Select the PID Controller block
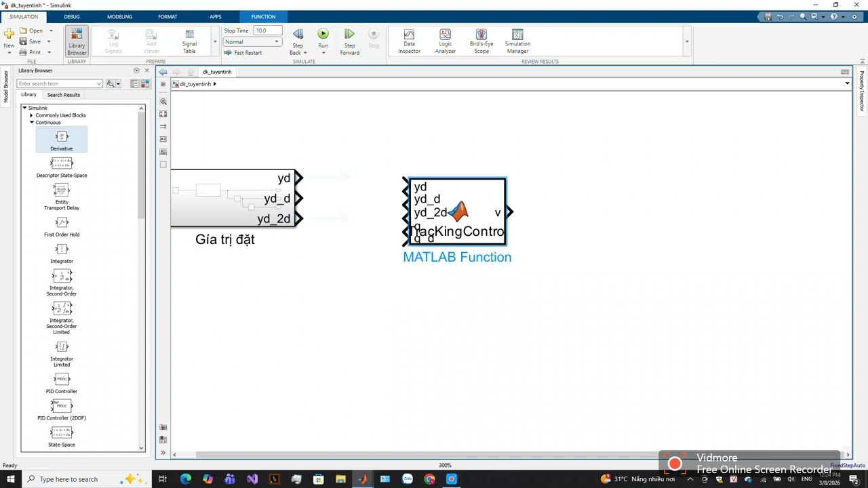The image size is (868, 488). click(61, 384)
